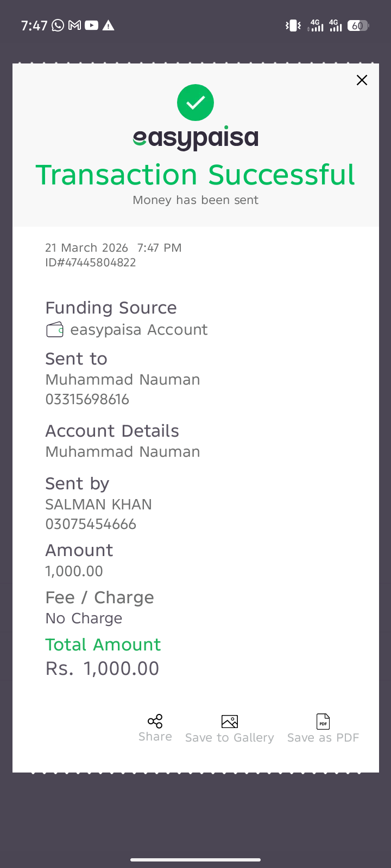Tap the battery indicator icon
The height and width of the screenshot is (868, 391).
tap(357, 25)
